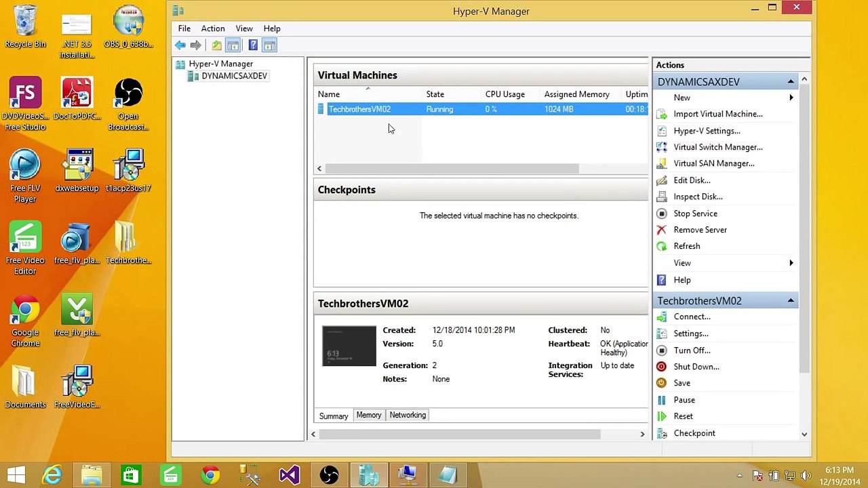The height and width of the screenshot is (488, 868).
Task: Click the taskbar volume icon
Action: (x=806, y=476)
